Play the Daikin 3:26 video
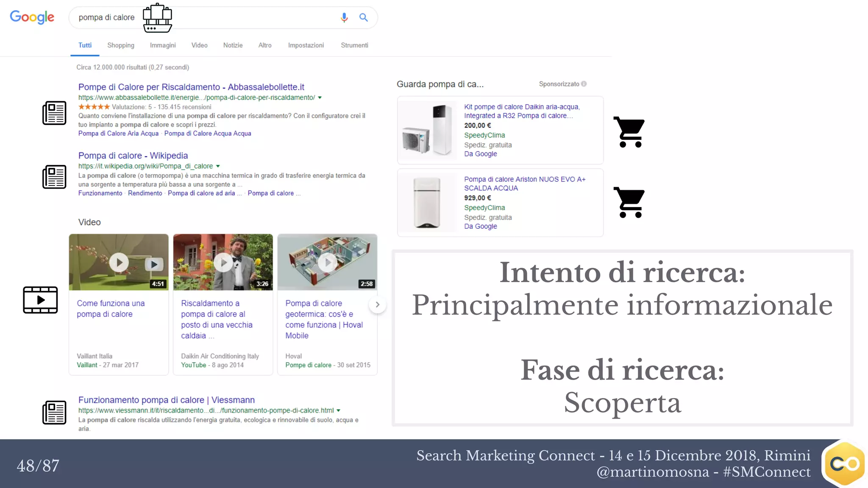The image size is (868, 488). 223,262
